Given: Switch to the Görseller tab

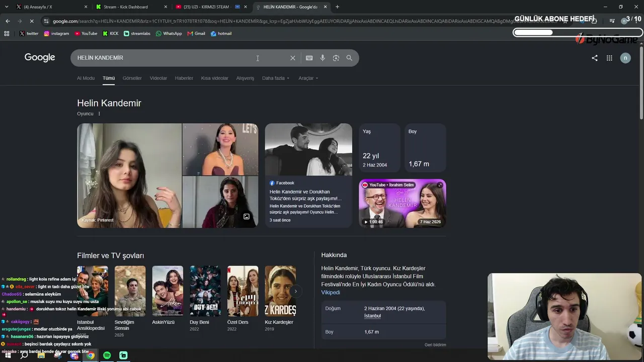Looking at the screenshot, I should pyautogui.click(x=132, y=78).
